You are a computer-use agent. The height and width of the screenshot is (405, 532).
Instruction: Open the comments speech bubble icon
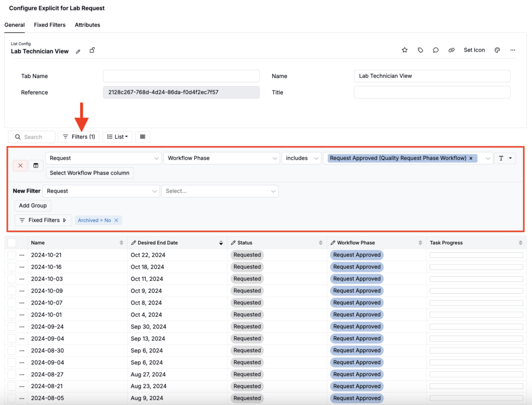436,50
